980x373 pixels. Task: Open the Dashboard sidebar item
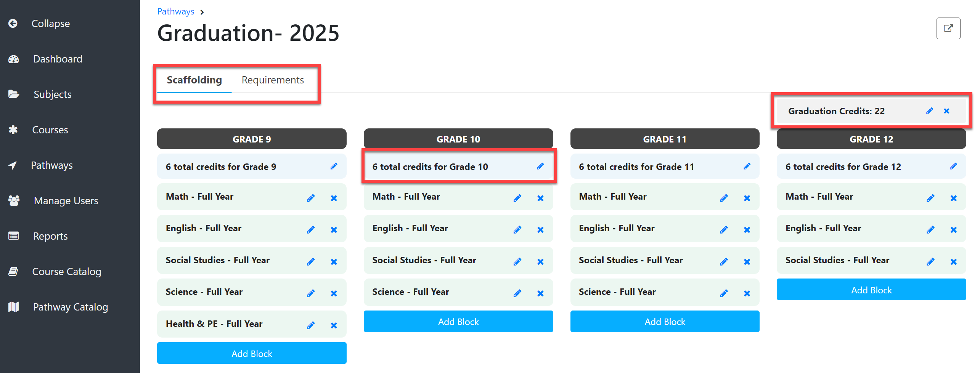(x=58, y=59)
